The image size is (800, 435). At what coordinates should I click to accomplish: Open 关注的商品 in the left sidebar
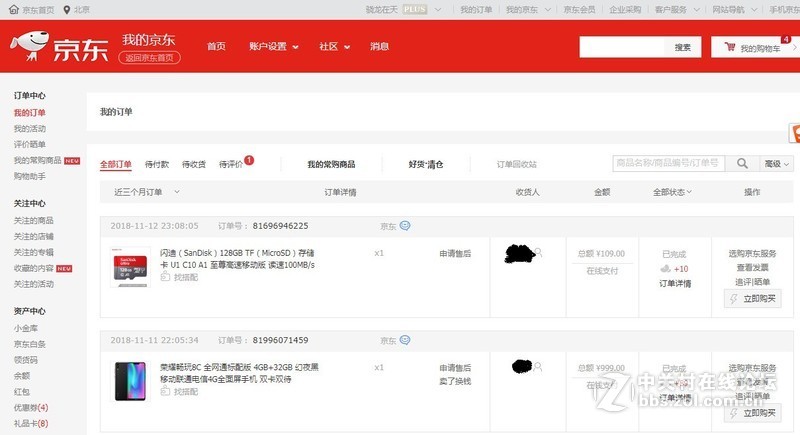pyautogui.click(x=34, y=220)
